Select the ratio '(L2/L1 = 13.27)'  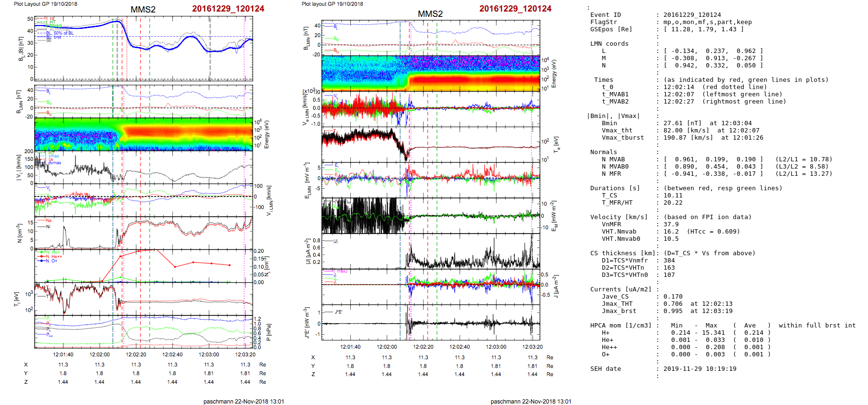point(804,174)
